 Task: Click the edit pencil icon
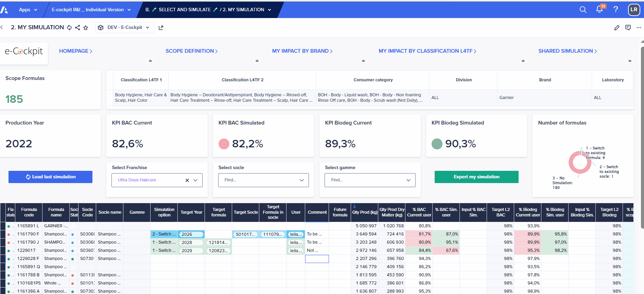coord(617,28)
